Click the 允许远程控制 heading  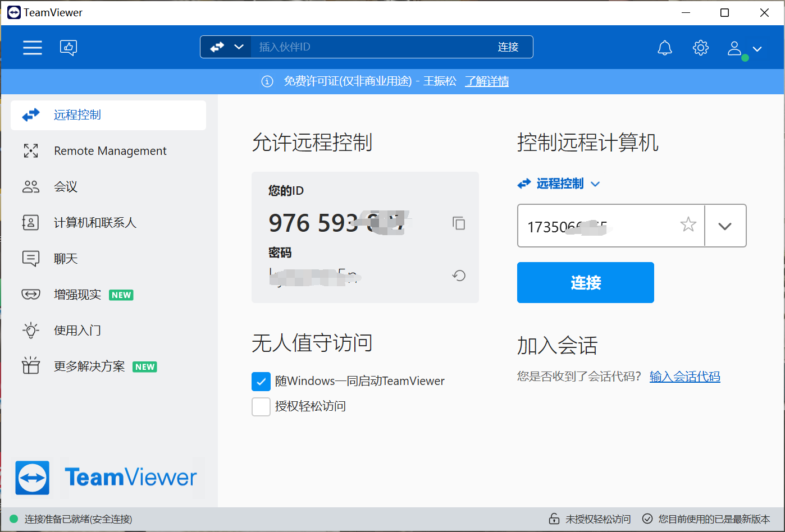312,143
